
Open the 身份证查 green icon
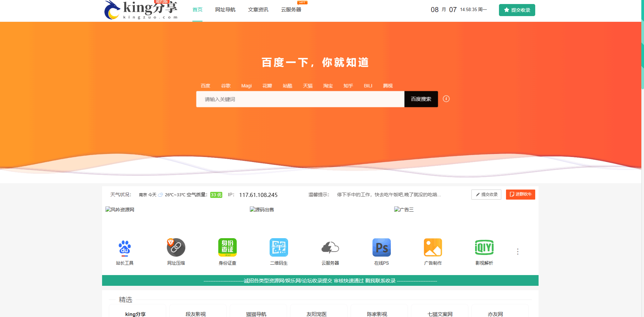227,248
